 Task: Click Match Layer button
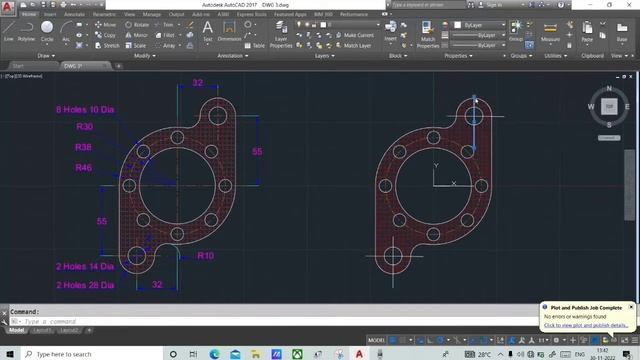(353, 46)
